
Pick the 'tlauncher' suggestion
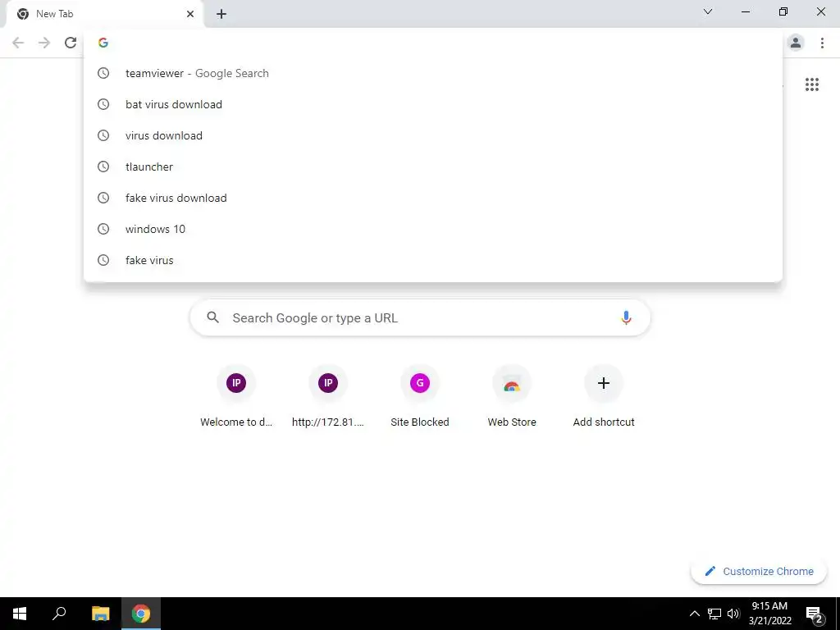pos(433,167)
